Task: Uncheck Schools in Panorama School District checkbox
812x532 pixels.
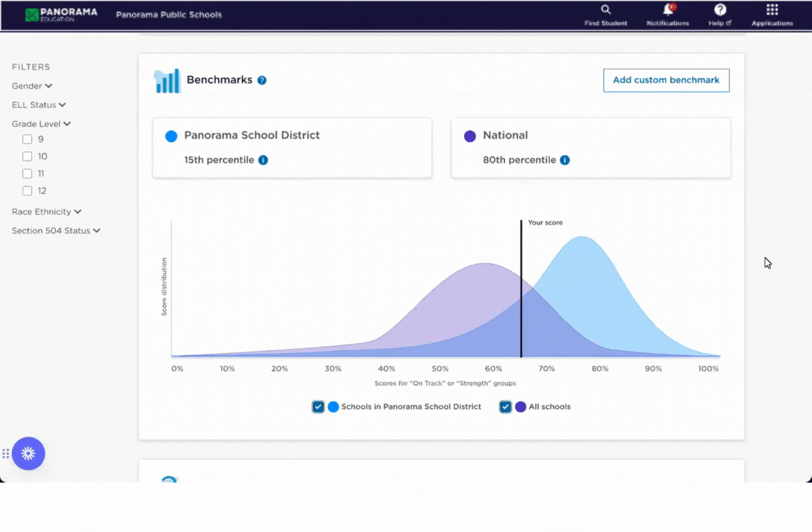Action: [x=318, y=407]
